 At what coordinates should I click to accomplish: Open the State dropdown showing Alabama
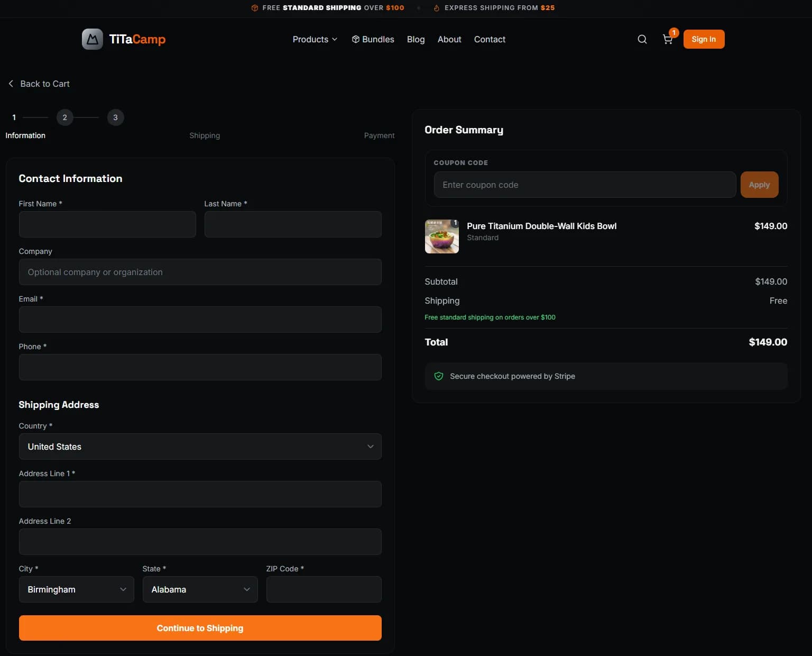click(x=200, y=589)
